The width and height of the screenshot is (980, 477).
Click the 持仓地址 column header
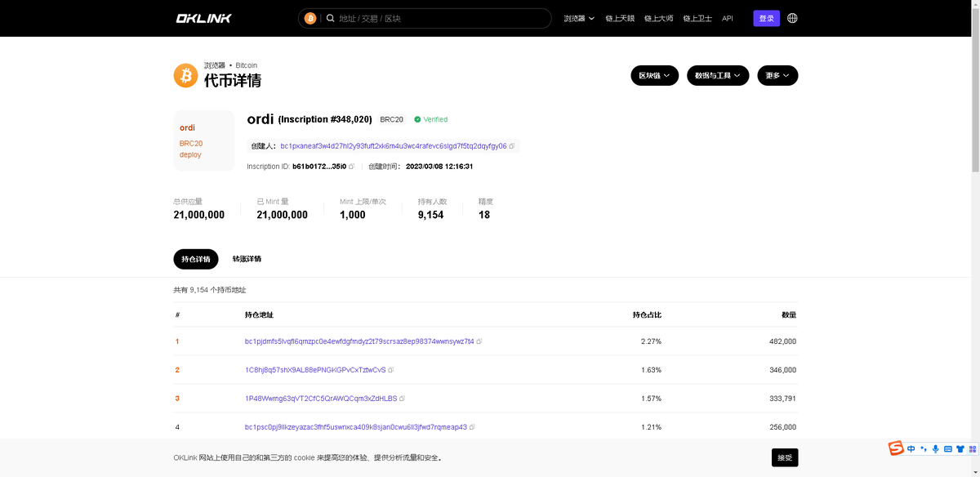[259, 314]
